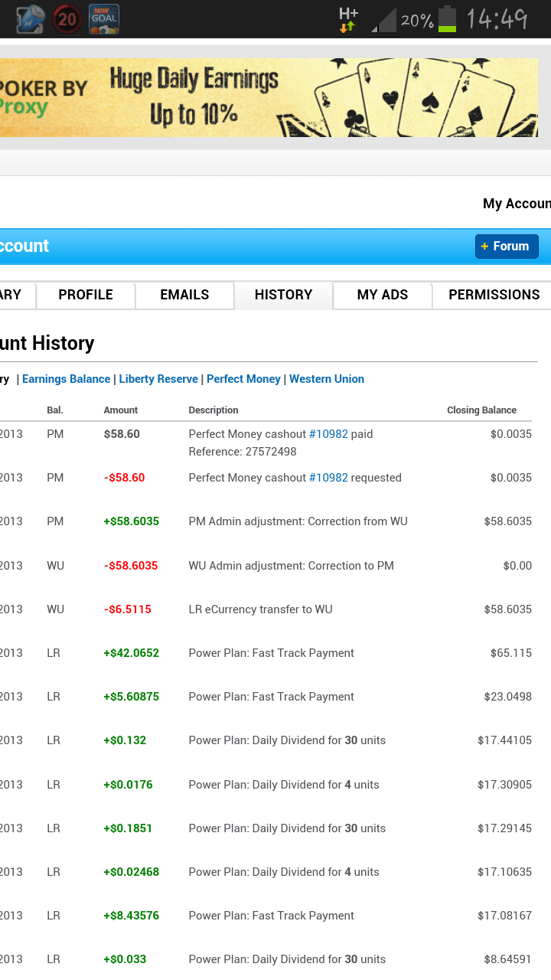Filter by Earnings Balance link

tap(66, 379)
